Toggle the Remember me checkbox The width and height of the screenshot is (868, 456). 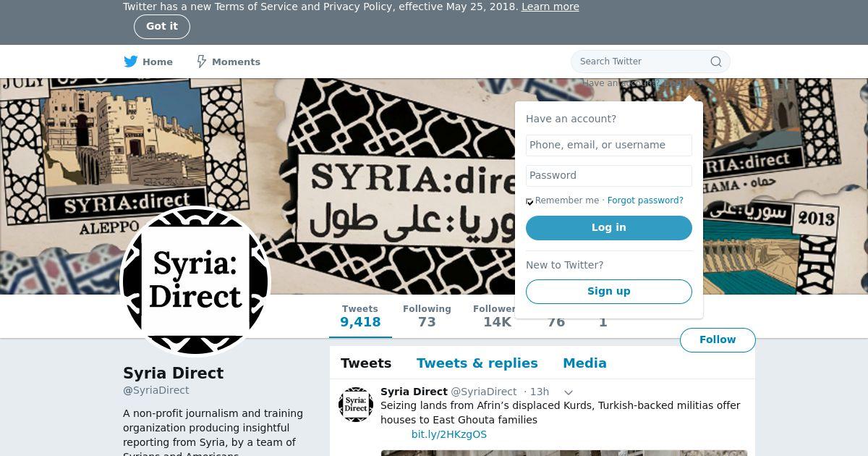point(529,202)
